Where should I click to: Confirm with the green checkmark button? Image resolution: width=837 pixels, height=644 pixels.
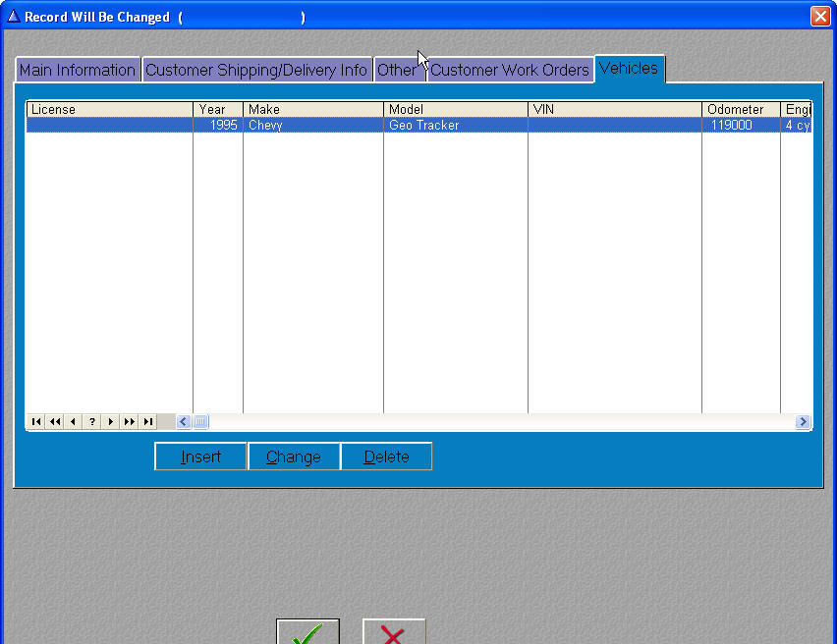tap(307, 632)
